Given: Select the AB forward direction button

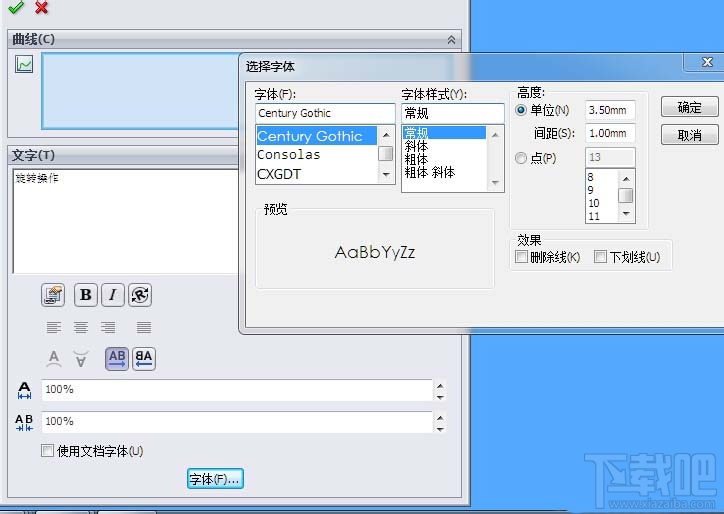Looking at the screenshot, I should pyautogui.click(x=117, y=358).
